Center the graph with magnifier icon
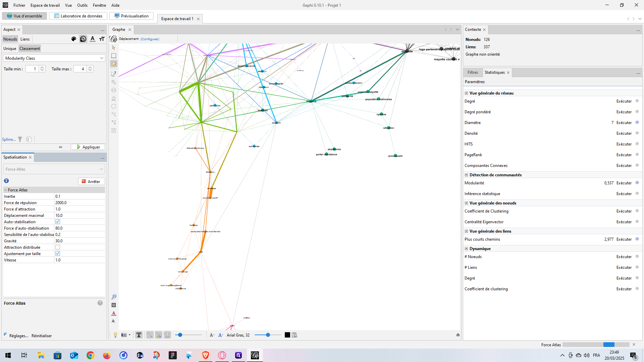Image resolution: width=644 pixels, height=362 pixels. point(114,297)
